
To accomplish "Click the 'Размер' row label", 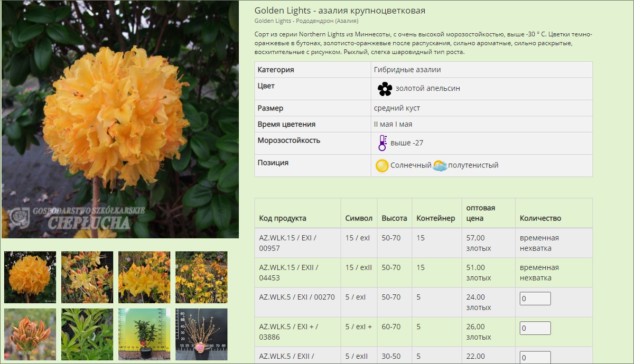I will (271, 108).
